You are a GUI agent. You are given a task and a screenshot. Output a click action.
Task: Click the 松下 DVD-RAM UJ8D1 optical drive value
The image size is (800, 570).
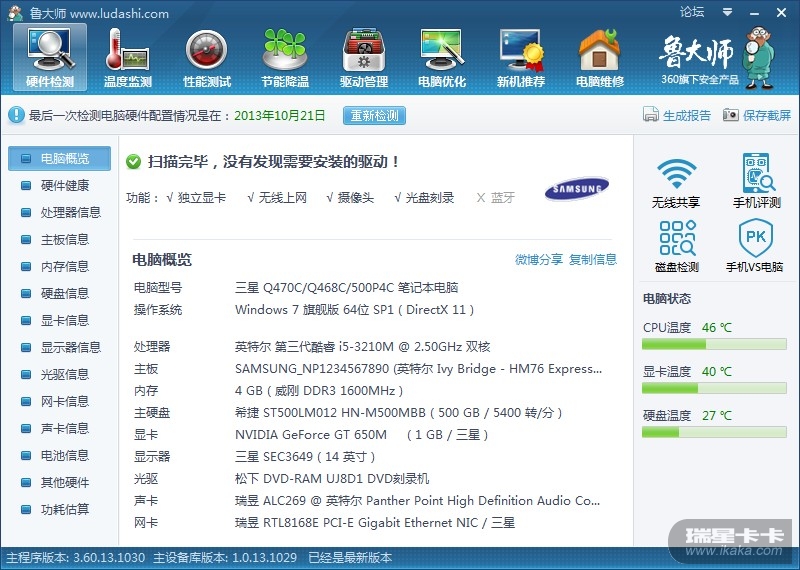332,479
